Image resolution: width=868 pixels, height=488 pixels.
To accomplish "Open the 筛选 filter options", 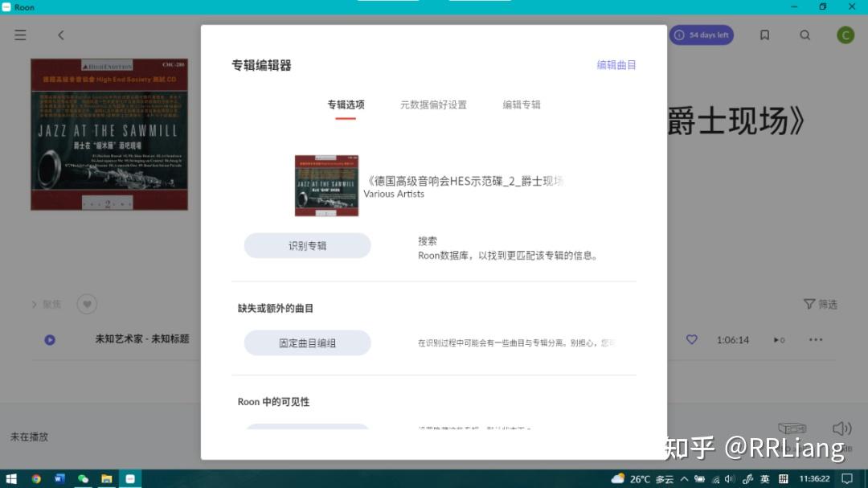I will click(820, 304).
